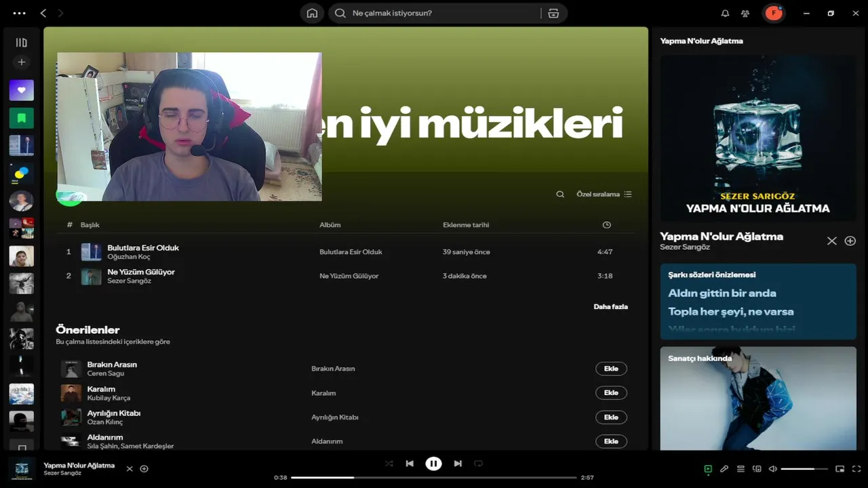Open artist 'Ozan Kılınç'
This screenshot has height=488, width=868.
click(x=105, y=422)
